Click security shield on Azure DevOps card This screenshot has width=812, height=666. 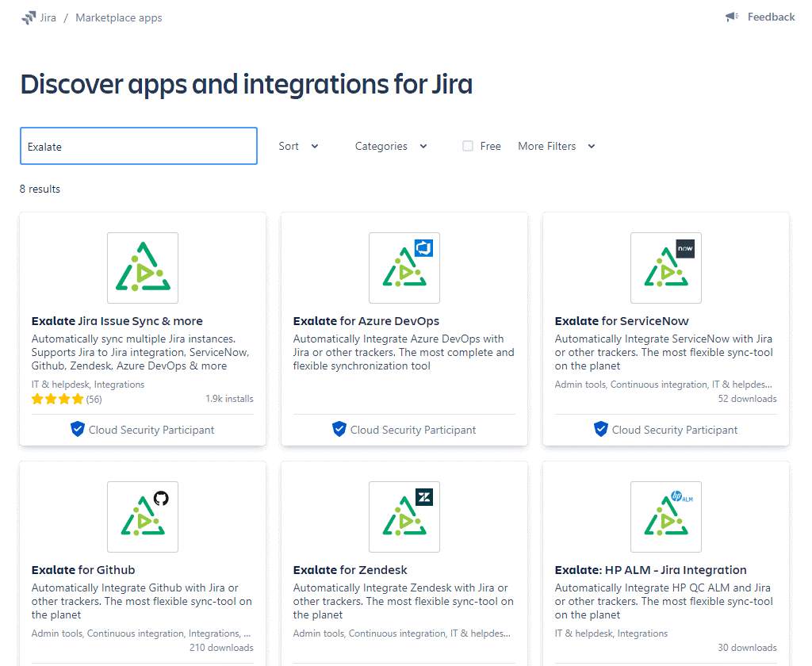point(339,429)
